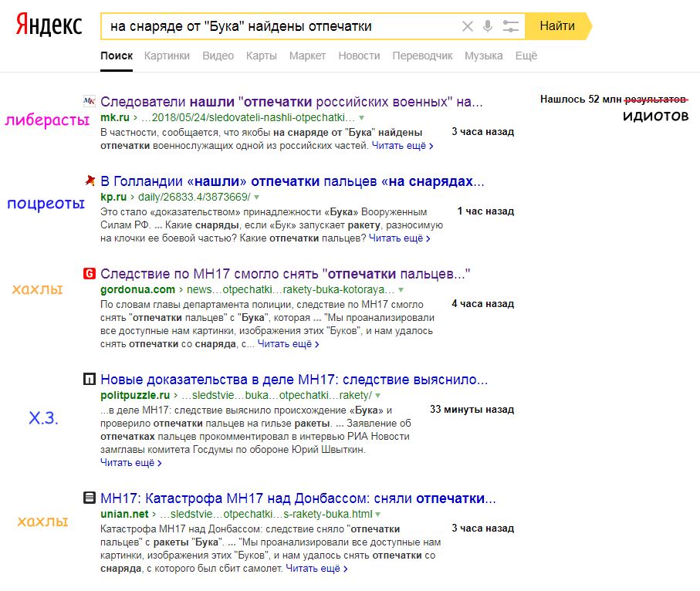The width and height of the screenshot is (700, 591).
Task: Expand the dropdown arrow after the kp.ru URL
Action: pos(257,198)
